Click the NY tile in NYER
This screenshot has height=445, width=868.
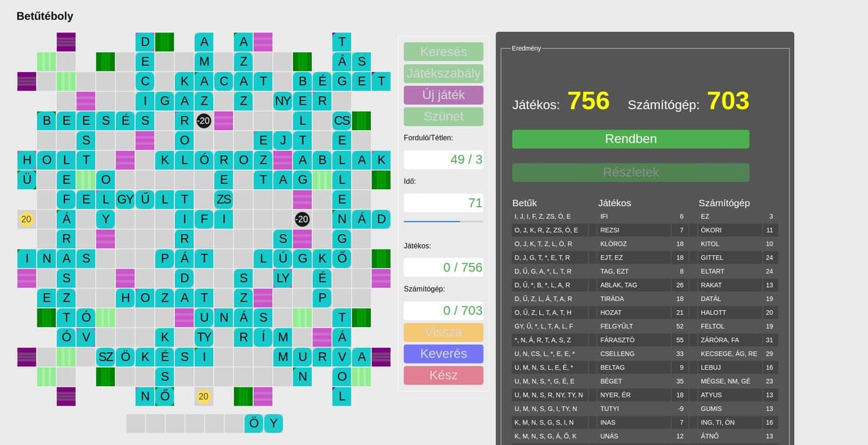click(283, 101)
